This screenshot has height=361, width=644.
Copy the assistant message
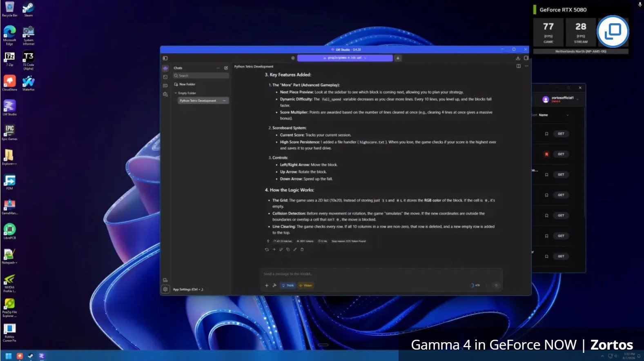pyautogui.click(x=288, y=250)
